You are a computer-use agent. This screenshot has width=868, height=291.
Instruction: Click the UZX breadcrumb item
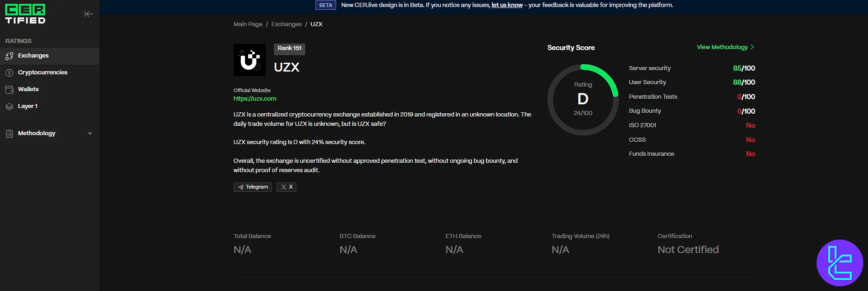[x=316, y=24]
